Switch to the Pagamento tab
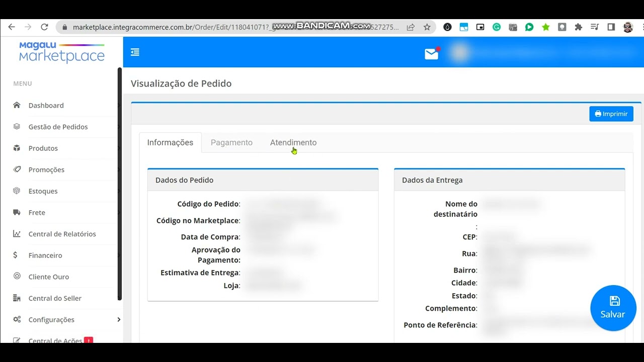Viewport: 644px width, 362px height. click(x=231, y=142)
